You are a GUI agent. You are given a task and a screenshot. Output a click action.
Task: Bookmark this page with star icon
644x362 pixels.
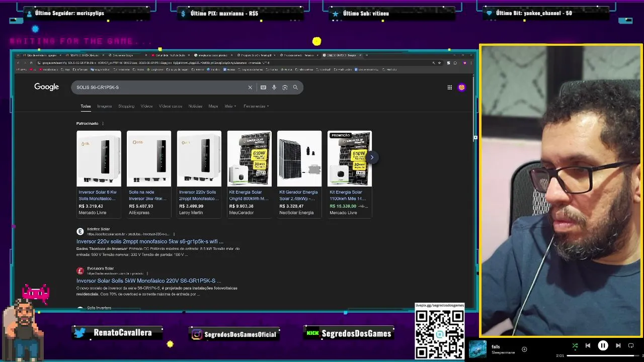tap(440, 63)
